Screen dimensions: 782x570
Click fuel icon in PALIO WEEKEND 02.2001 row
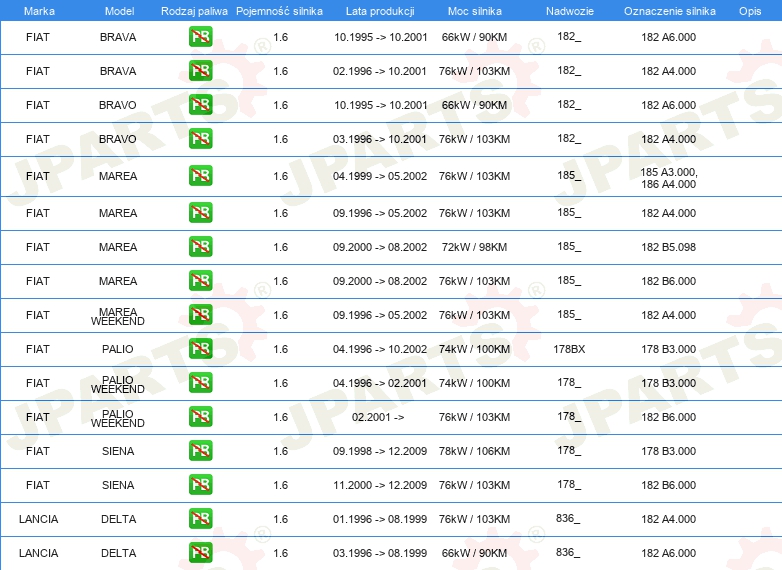(200, 417)
